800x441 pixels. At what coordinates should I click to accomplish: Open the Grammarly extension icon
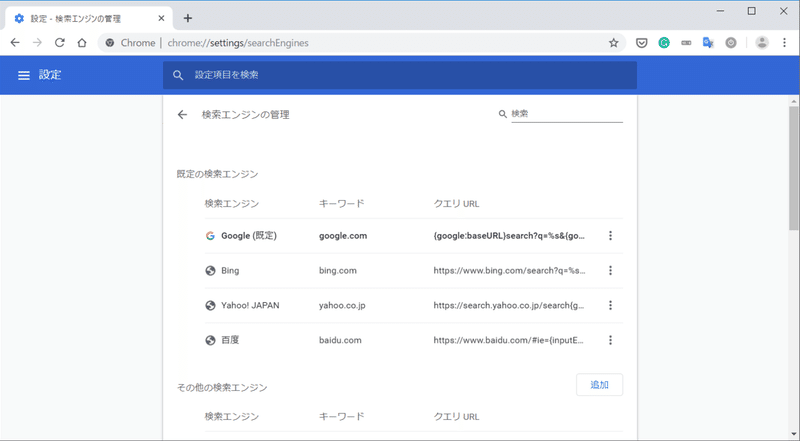[x=664, y=43]
